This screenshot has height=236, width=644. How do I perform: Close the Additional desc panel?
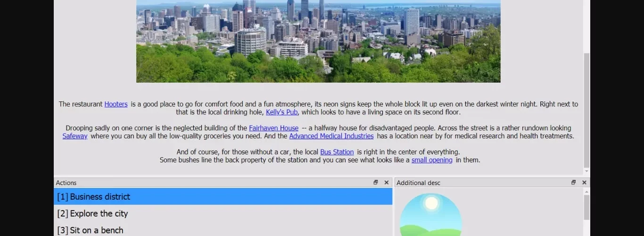pos(584,183)
